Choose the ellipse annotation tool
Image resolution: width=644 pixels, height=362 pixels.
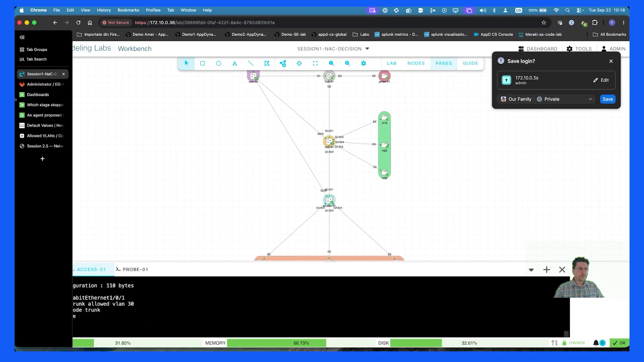(x=219, y=63)
